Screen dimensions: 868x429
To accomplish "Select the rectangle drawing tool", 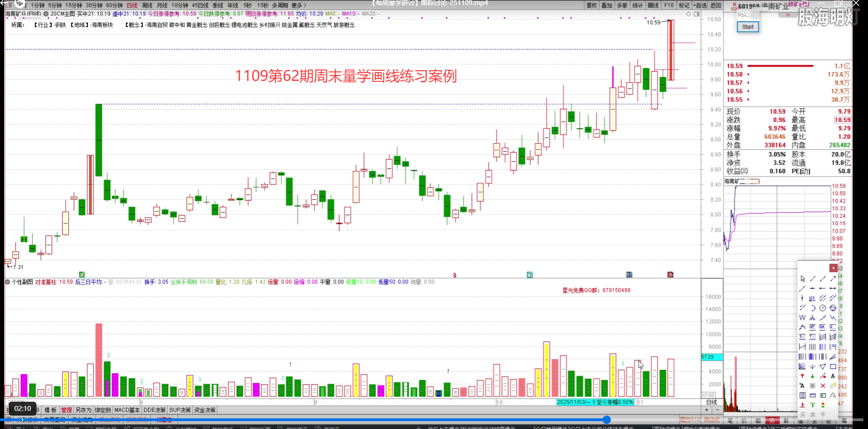I will pyautogui.click(x=834, y=366).
